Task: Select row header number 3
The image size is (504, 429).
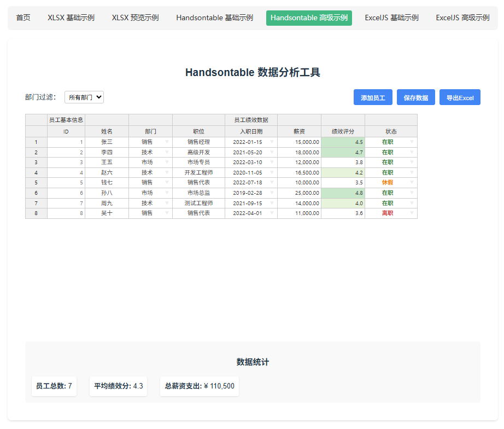Action: pyautogui.click(x=36, y=162)
